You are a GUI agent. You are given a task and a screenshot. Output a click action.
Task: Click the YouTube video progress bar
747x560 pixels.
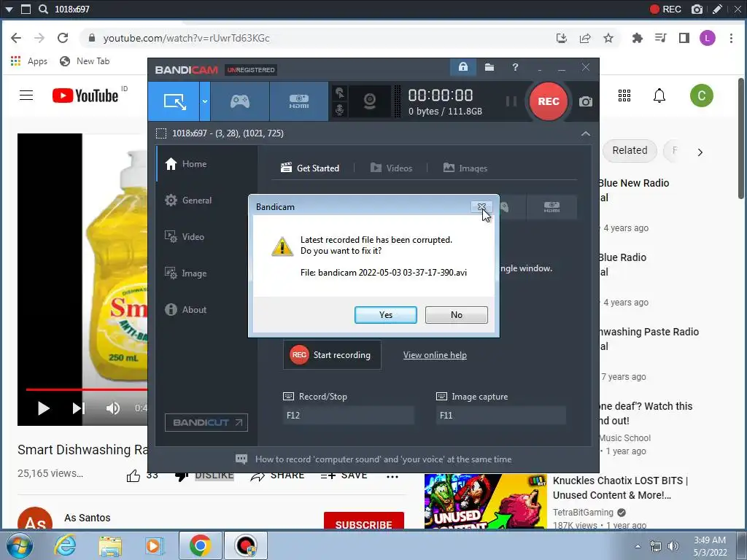[87, 389]
